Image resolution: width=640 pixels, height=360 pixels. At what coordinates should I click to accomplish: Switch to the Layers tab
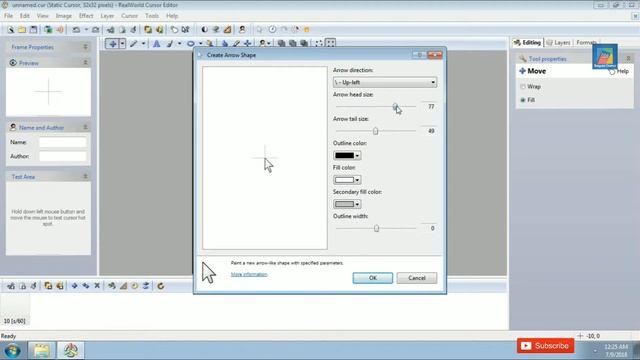(558, 42)
